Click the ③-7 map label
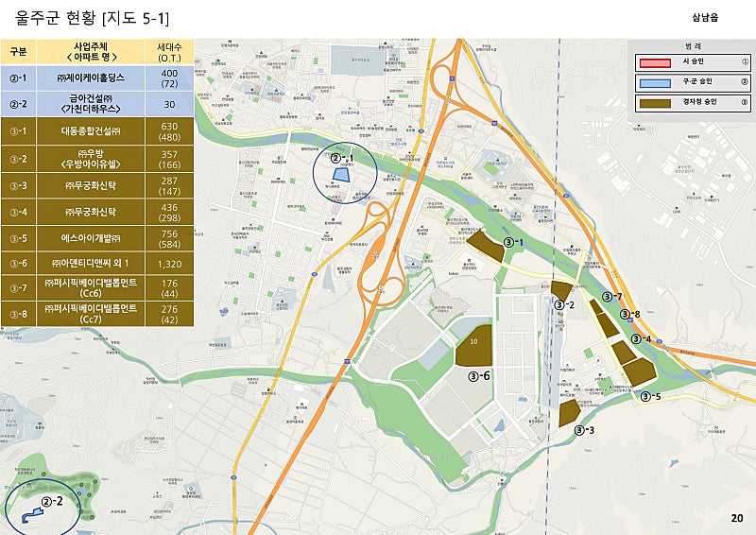This screenshot has width=756, height=535. 612,297
